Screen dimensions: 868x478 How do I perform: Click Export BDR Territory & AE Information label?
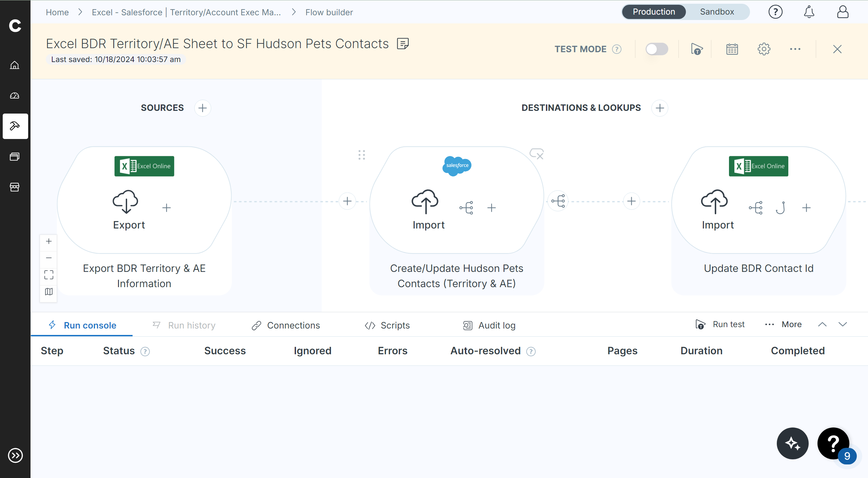click(x=144, y=276)
